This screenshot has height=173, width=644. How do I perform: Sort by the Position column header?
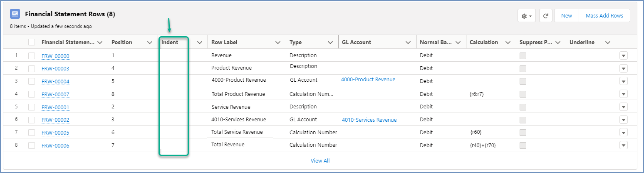point(122,42)
